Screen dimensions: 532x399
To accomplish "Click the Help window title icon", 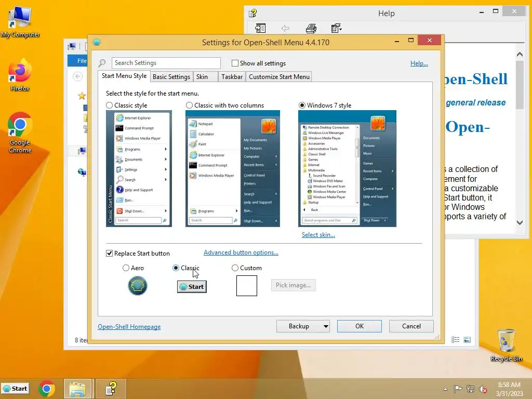I will coord(253,13).
